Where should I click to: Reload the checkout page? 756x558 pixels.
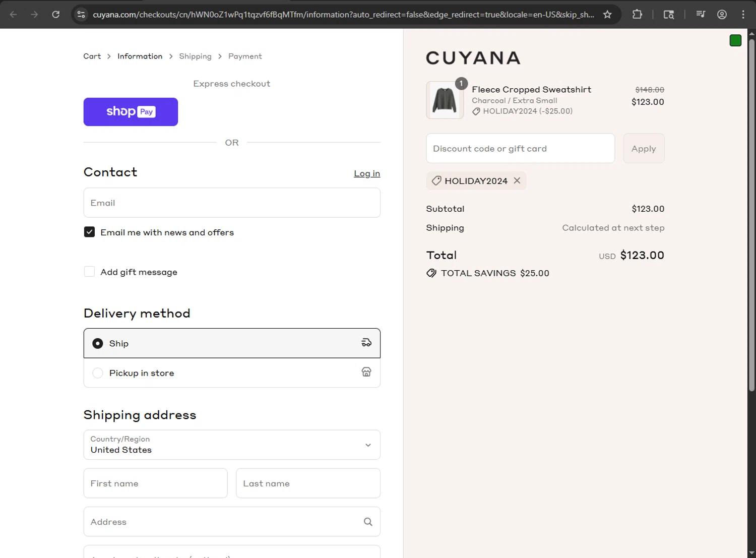coord(56,14)
